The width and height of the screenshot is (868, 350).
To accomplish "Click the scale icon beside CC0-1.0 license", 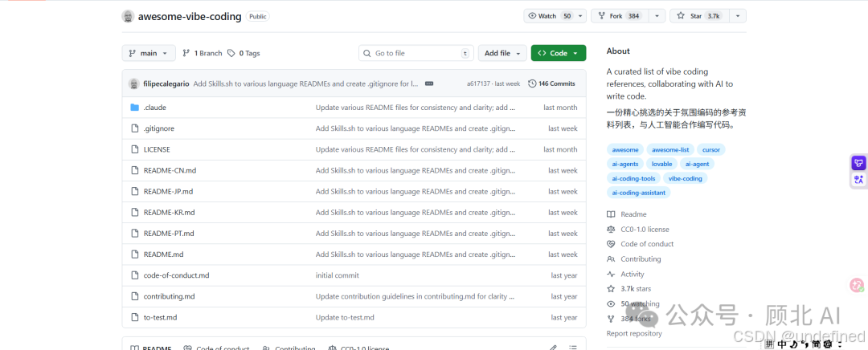I will (611, 229).
